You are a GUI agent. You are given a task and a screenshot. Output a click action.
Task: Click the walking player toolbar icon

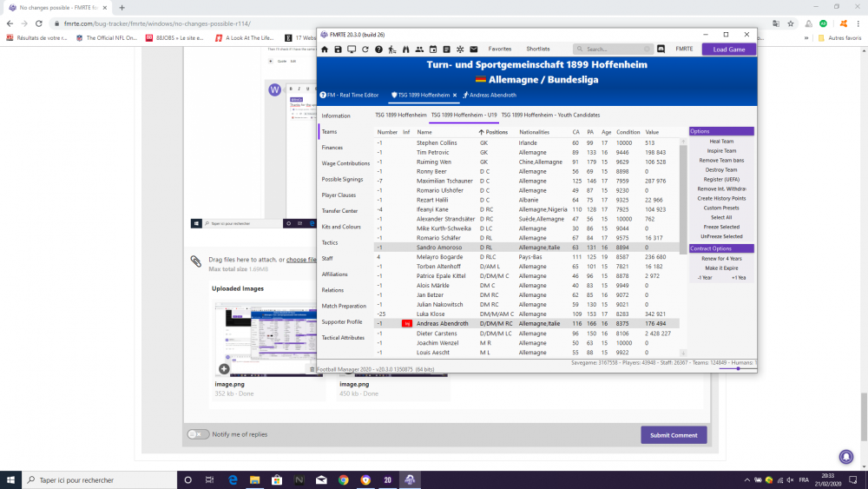[x=392, y=50]
